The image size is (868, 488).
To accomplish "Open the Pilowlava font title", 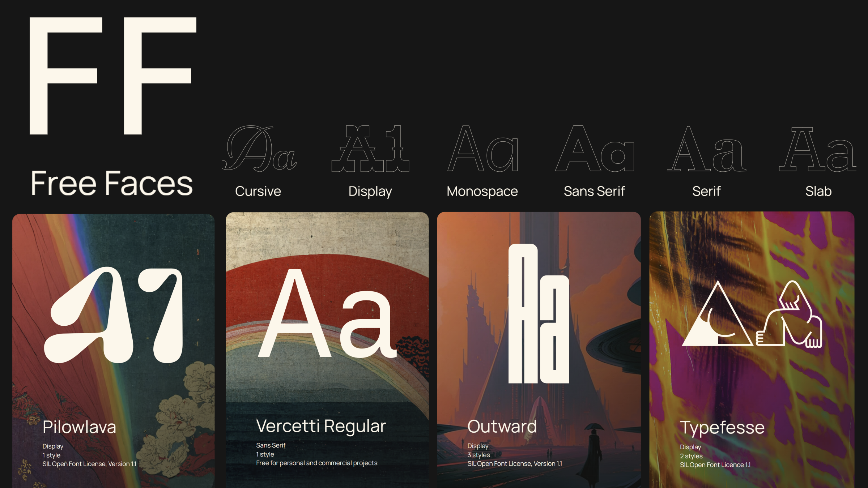I will point(79,427).
